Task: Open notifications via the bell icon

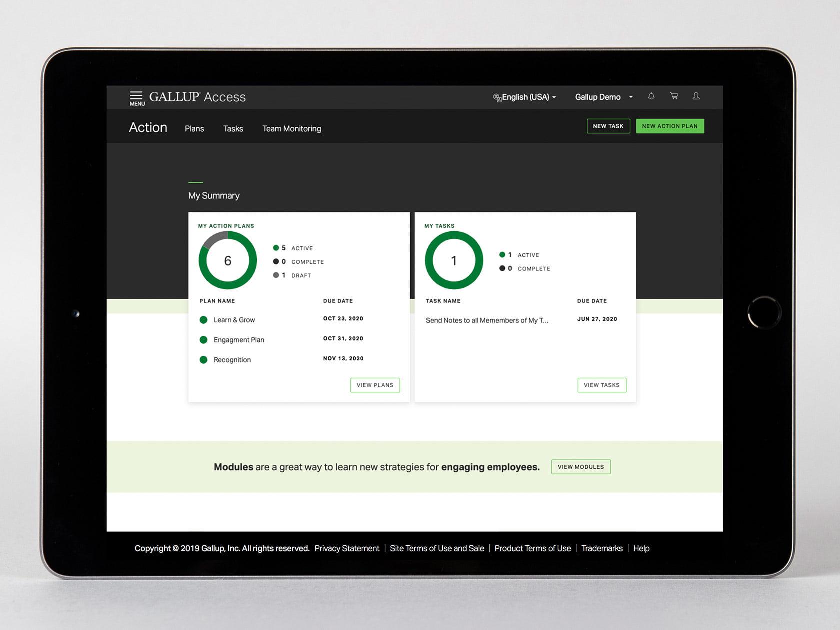Action: point(651,96)
